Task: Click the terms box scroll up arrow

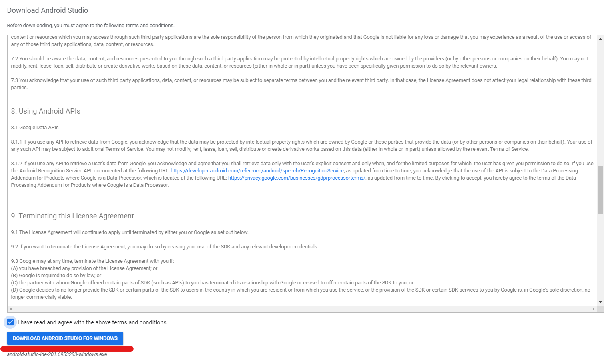Action: pyautogui.click(x=600, y=39)
